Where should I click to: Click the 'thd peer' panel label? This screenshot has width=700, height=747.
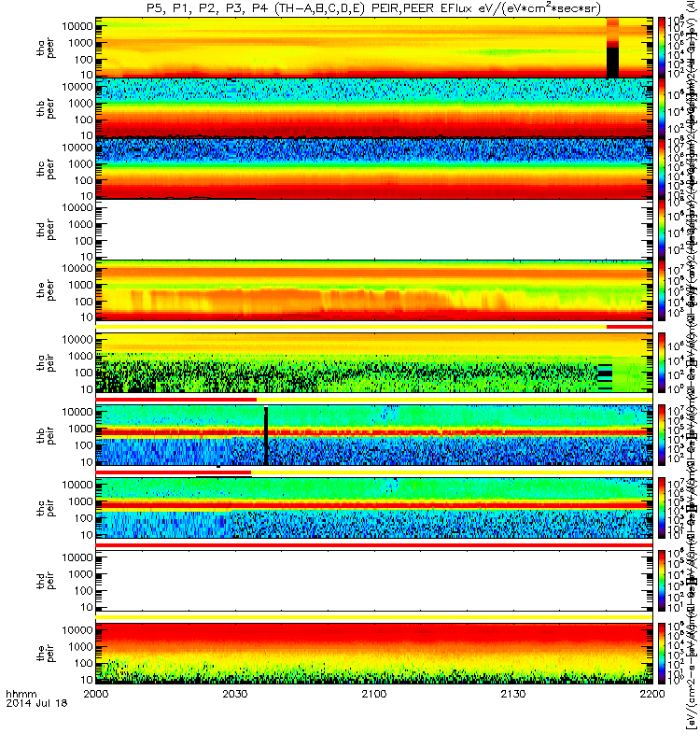(x=45, y=230)
